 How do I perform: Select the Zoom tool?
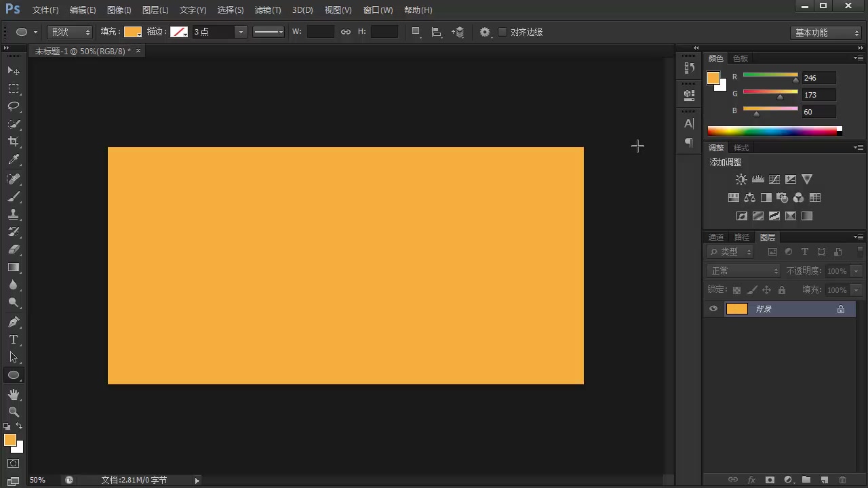[14, 412]
